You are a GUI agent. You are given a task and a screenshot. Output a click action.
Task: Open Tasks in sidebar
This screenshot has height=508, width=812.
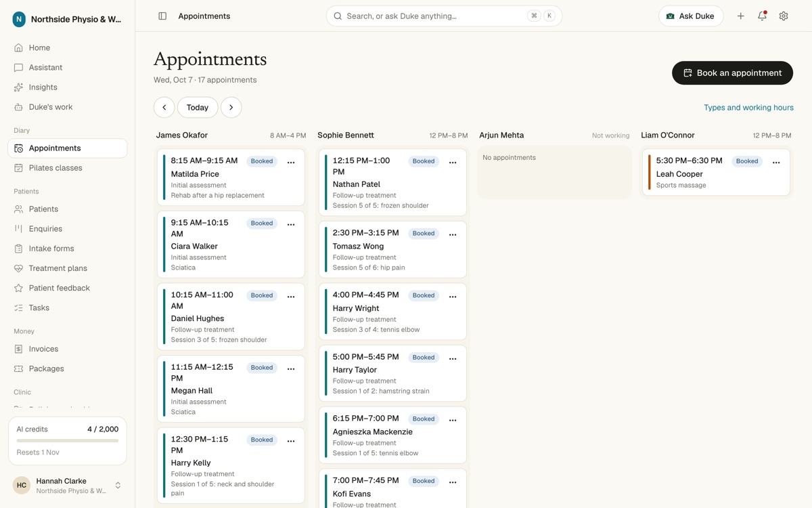point(67,308)
